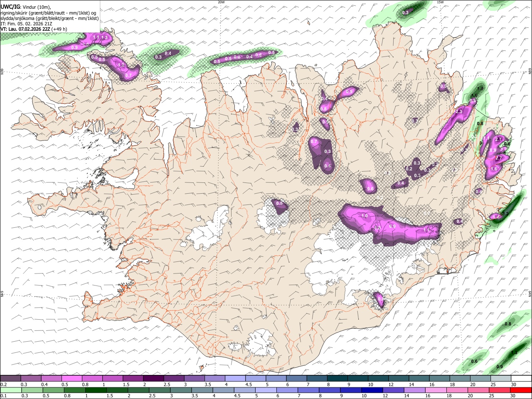Image resolution: width=532 pixels, height=399 pixels.
Task: Pick the upper legend swatch starting at 0.5
Action: pos(72,378)
